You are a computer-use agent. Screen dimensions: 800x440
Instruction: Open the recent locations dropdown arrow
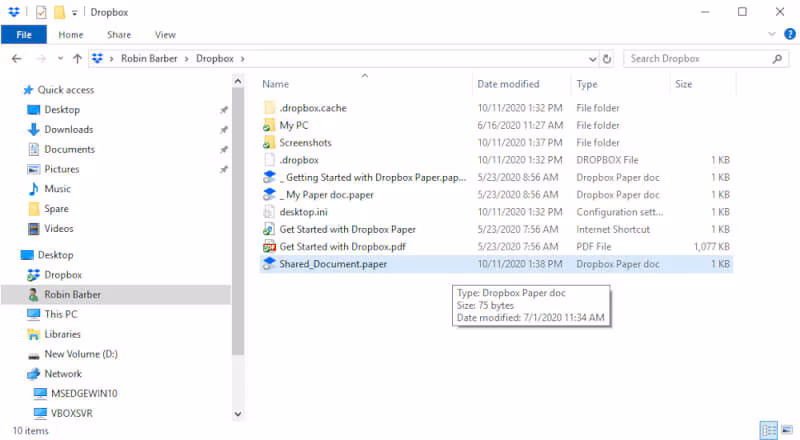click(60, 59)
